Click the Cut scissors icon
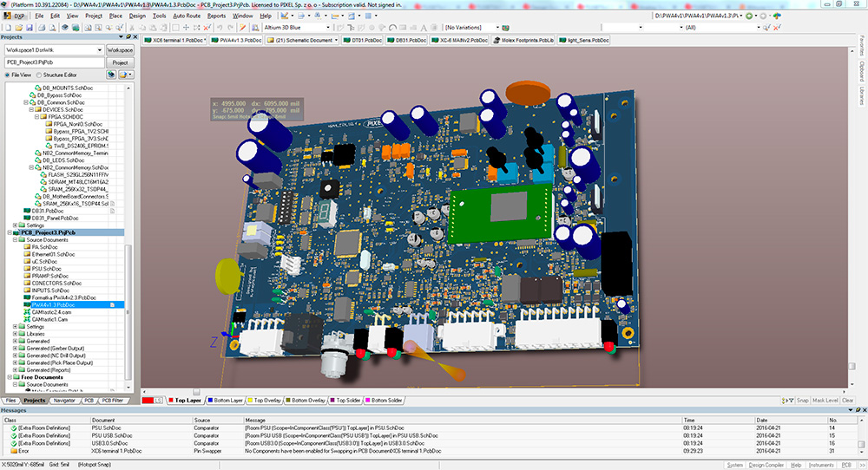The height and width of the screenshot is (470, 868). pos(132,27)
